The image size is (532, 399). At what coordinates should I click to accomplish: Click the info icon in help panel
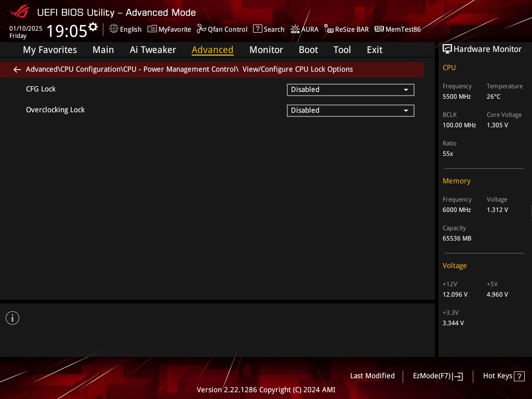point(12,318)
